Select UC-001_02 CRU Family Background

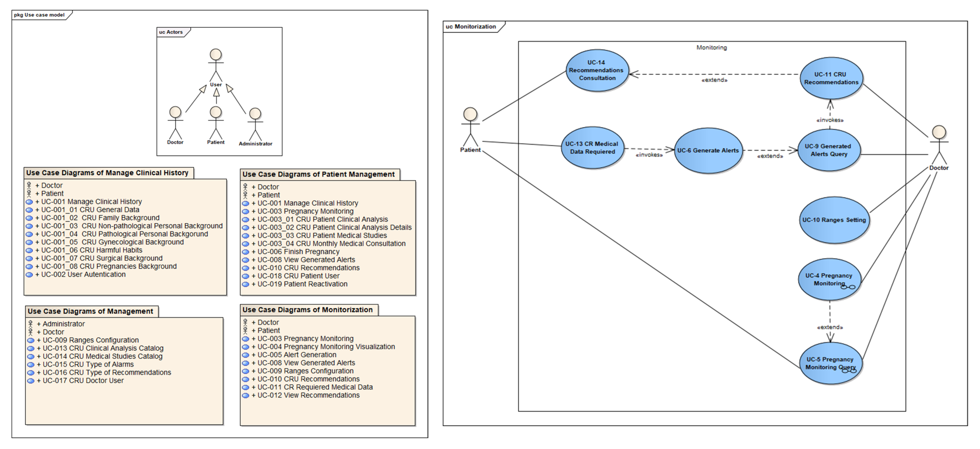pyautogui.click(x=92, y=218)
